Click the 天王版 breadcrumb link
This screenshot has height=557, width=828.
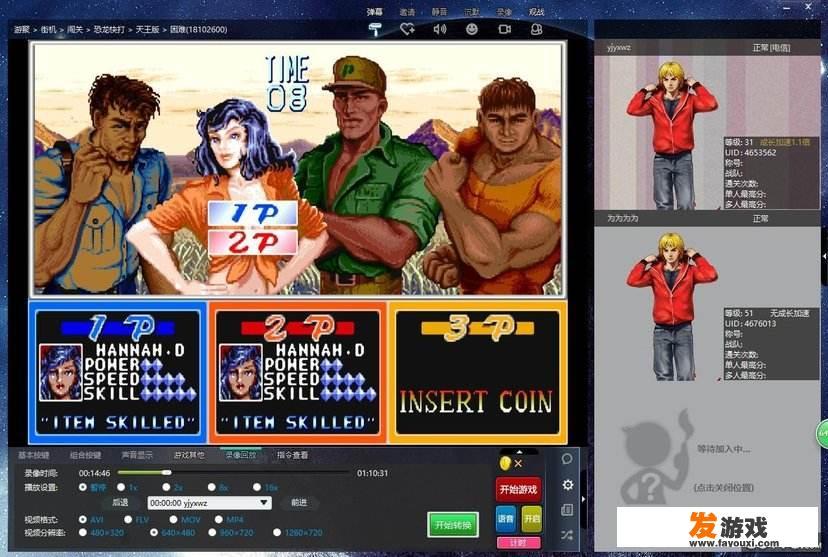(x=147, y=30)
